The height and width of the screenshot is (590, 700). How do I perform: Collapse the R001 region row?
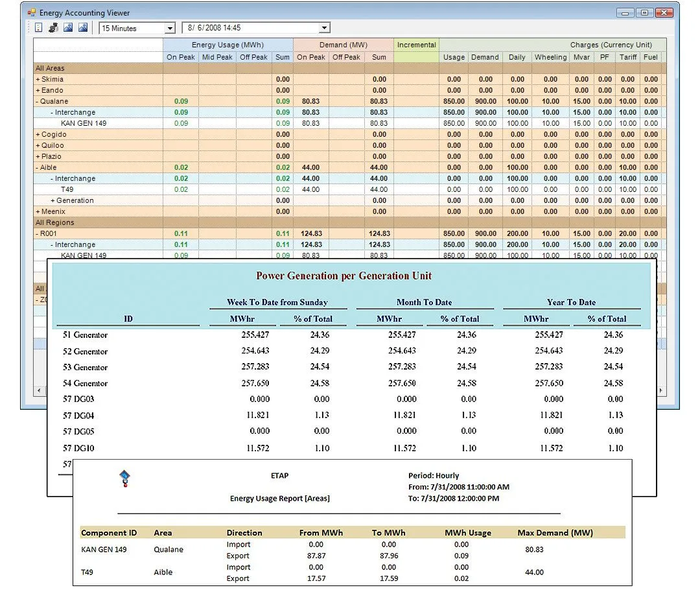click(38, 233)
